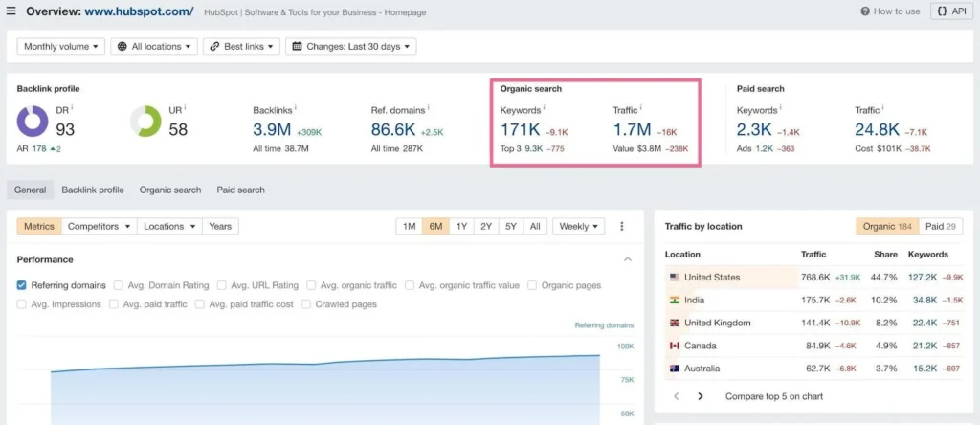Enable Crawled pages checkbox
This screenshot has height=425, width=980.
(x=305, y=304)
